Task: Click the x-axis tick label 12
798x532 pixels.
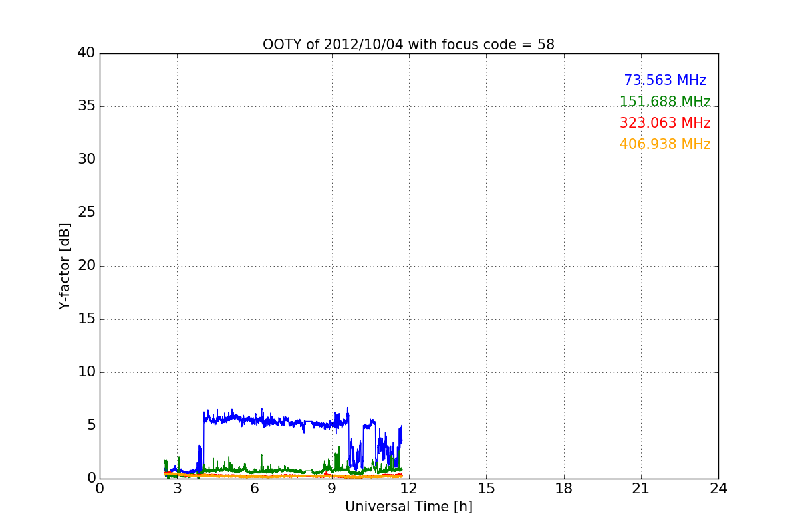Action: click(409, 489)
